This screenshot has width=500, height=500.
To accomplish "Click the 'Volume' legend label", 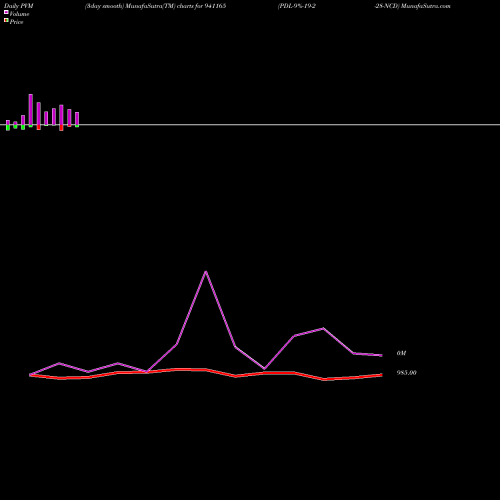I will (x=19, y=14).
